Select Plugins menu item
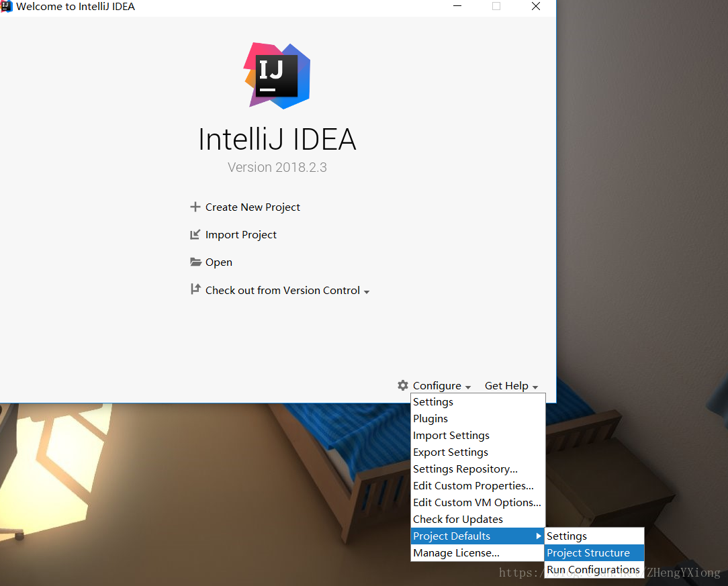The image size is (728, 586). (x=477, y=418)
